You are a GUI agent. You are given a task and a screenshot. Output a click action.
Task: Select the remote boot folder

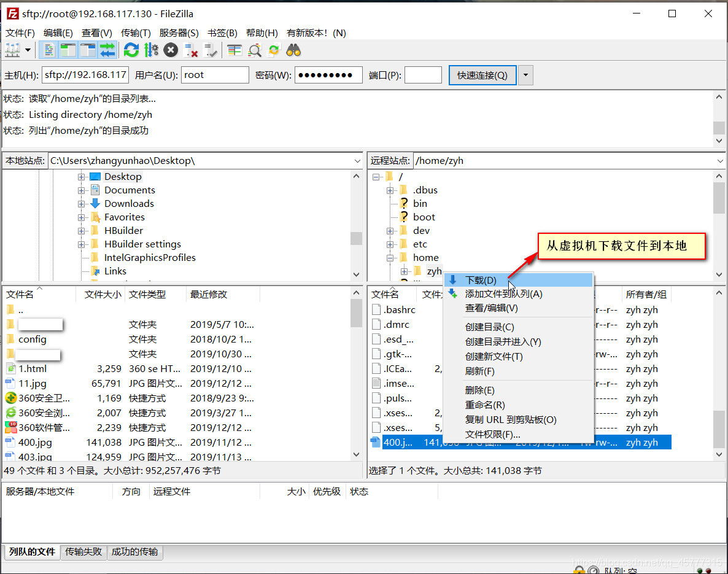424,217
